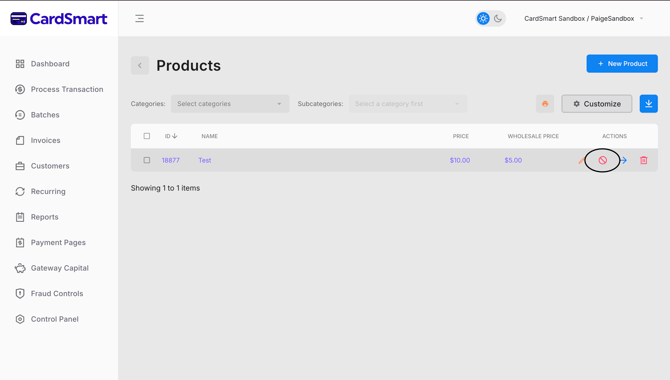The height and width of the screenshot is (380, 670).
Task: Click the blue arrow icon for Test
Action: point(623,160)
